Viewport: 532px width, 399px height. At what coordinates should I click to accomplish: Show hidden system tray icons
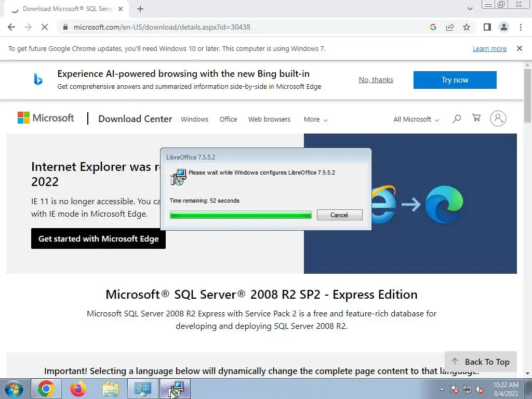pyautogui.click(x=442, y=389)
